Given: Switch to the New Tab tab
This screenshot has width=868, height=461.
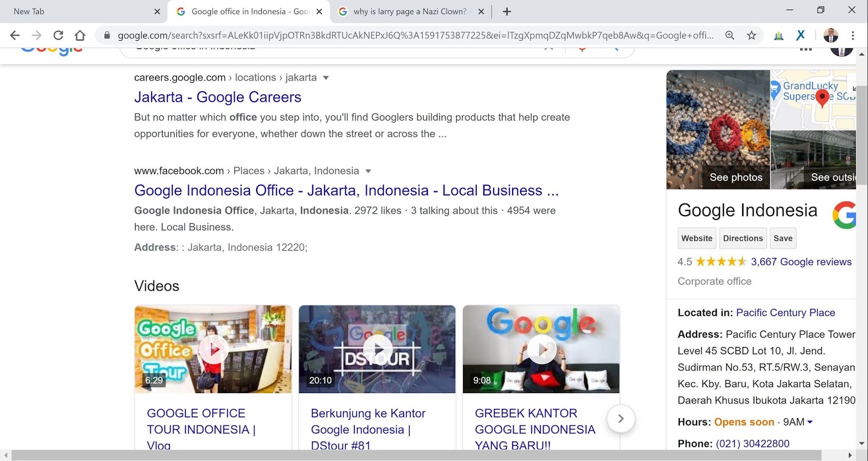Looking at the screenshot, I should [x=84, y=11].
